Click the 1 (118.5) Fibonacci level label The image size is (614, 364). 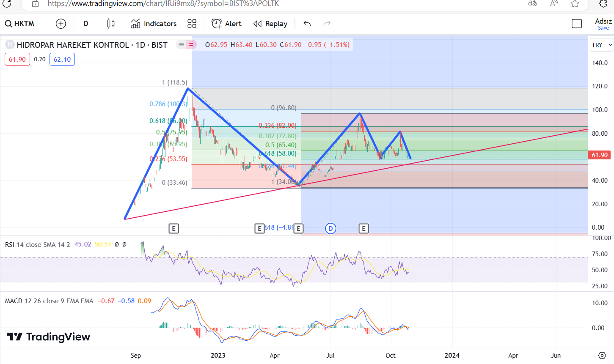(x=174, y=82)
